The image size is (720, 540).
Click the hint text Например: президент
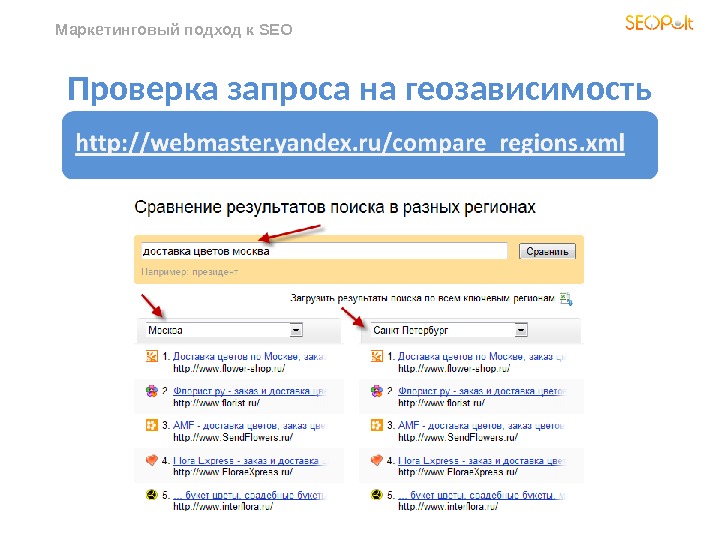189,272
